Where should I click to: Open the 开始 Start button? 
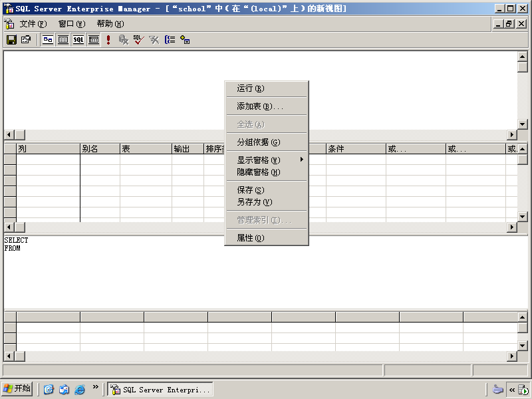coord(17,389)
